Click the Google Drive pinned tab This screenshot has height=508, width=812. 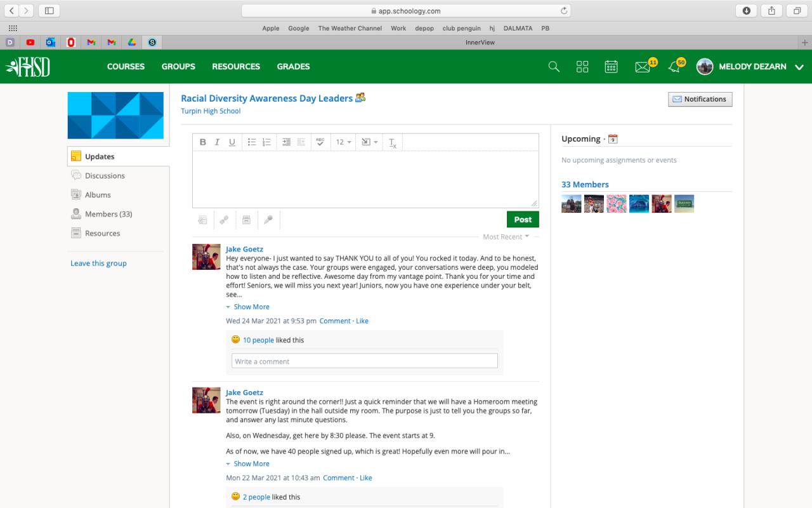[x=132, y=43]
